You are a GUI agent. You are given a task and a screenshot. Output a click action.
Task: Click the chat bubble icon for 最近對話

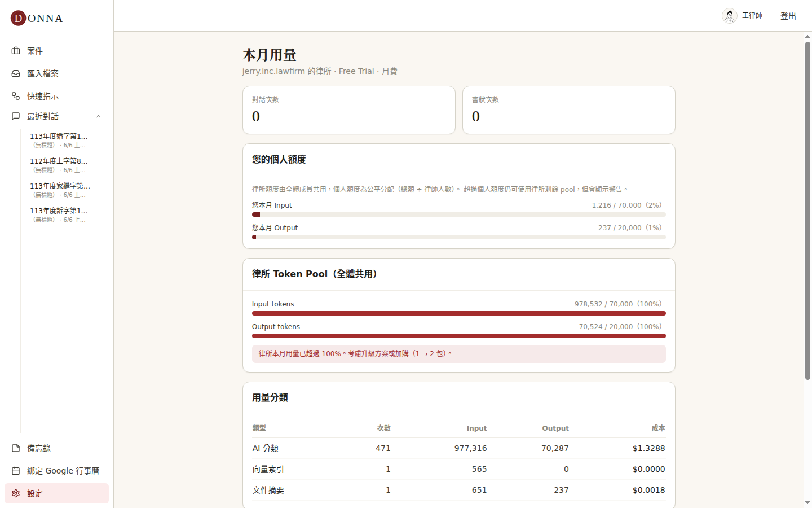point(16,116)
